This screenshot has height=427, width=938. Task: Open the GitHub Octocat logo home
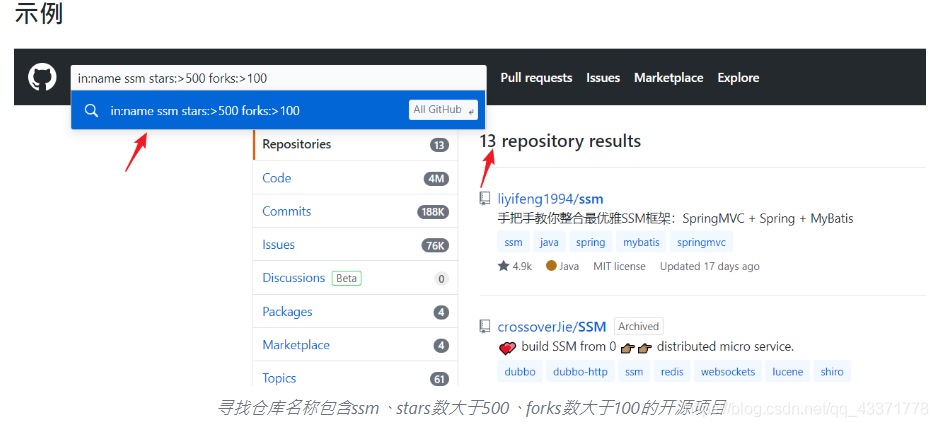(42, 78)
